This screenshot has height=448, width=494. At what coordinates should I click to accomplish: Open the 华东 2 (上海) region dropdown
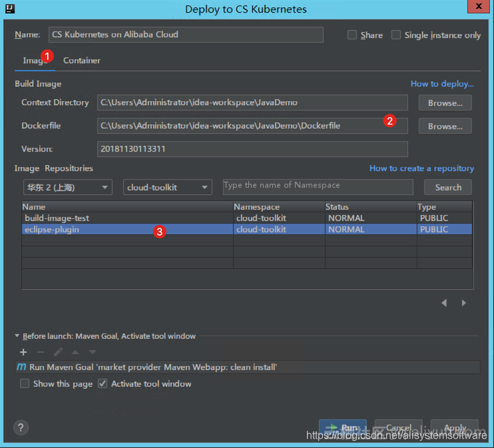(68, 187)
